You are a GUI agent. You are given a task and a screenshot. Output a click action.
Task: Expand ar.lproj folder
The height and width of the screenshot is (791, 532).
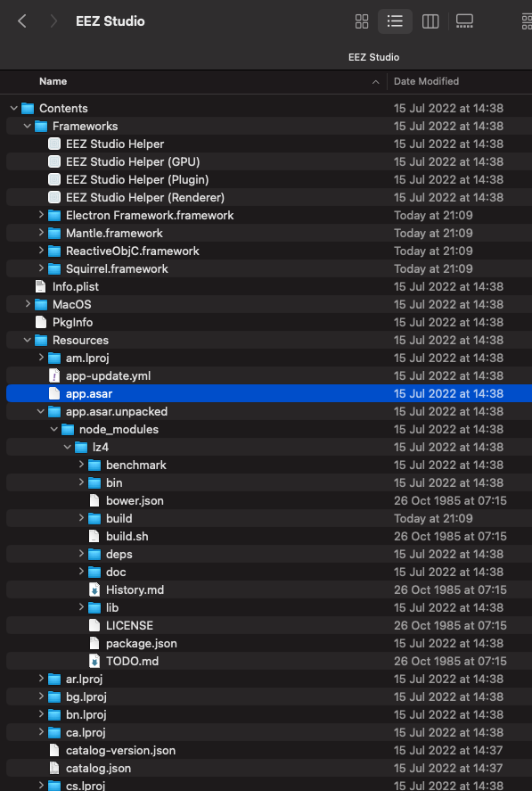[x=41, y=679]
